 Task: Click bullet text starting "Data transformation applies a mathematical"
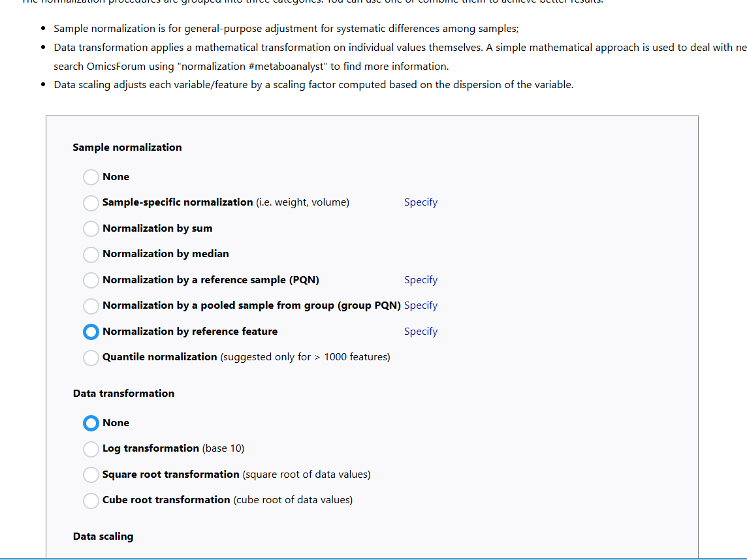click(400, 48)
